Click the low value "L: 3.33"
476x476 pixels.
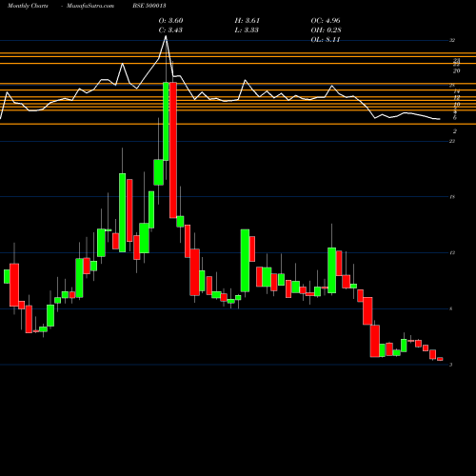pos(247,30)
